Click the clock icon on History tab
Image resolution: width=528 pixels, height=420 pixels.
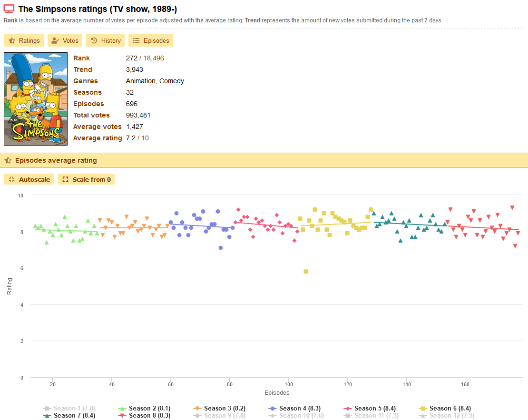(x=94, y=40)
